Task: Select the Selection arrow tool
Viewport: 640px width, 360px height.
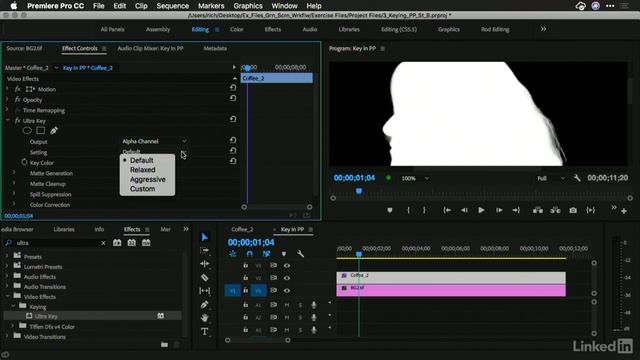Action: click(205, 237)
